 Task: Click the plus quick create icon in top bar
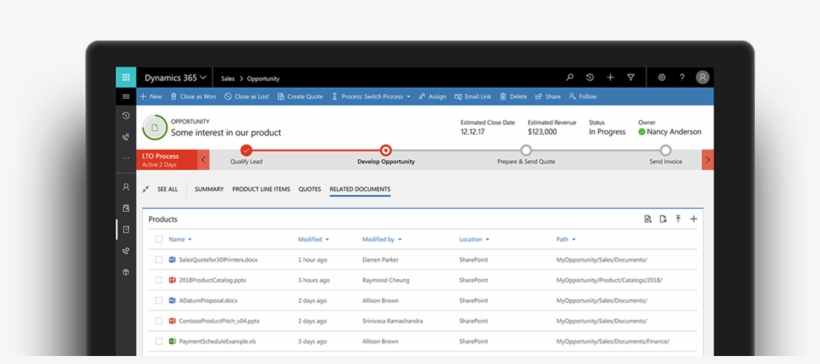(610, 77)
